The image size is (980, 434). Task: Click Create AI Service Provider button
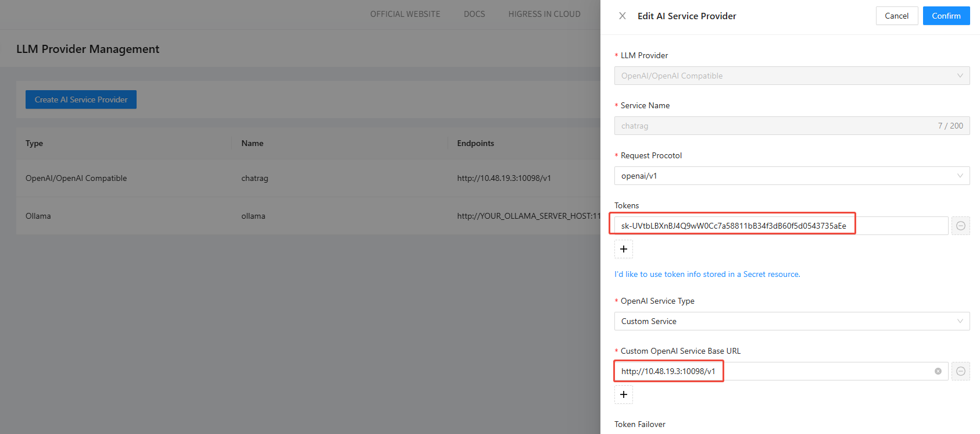click(81, 99)
